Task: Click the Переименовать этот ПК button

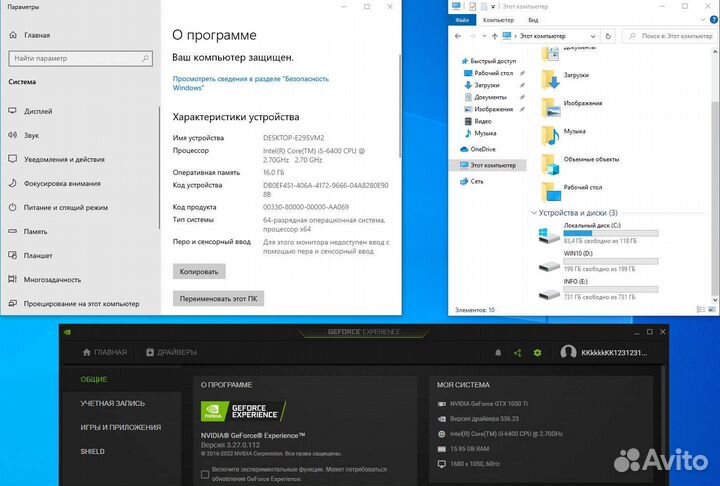Action: pyautogui.click(x=218, y=298)
